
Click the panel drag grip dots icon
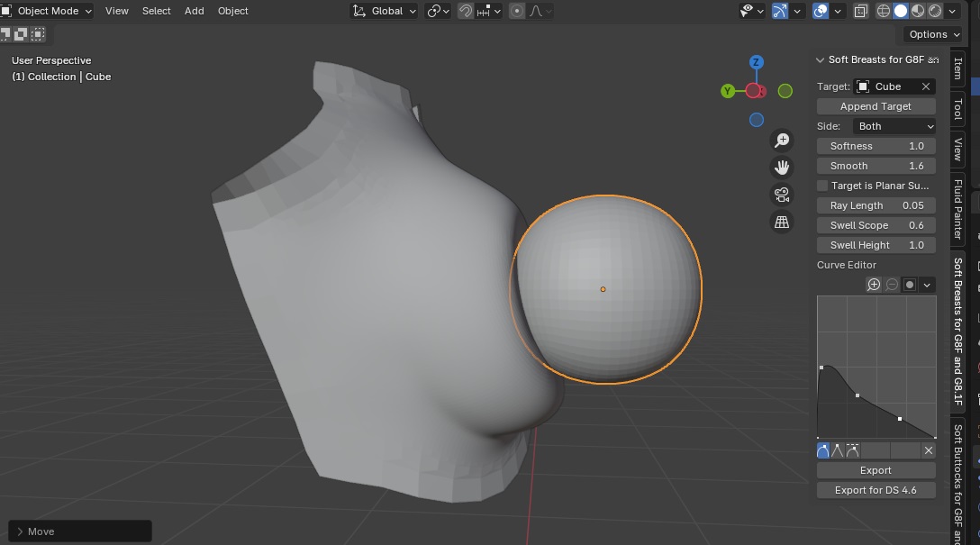tap(934, 60)
